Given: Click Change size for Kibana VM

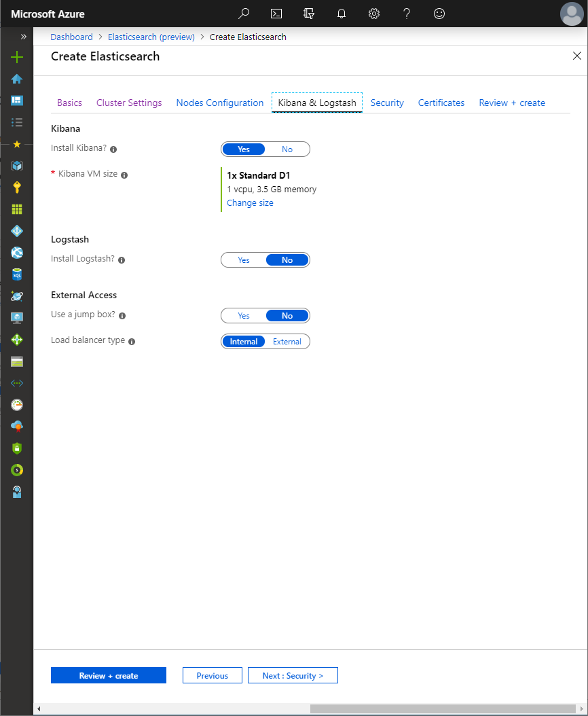Looking at the screenshot, I should 250,202.
